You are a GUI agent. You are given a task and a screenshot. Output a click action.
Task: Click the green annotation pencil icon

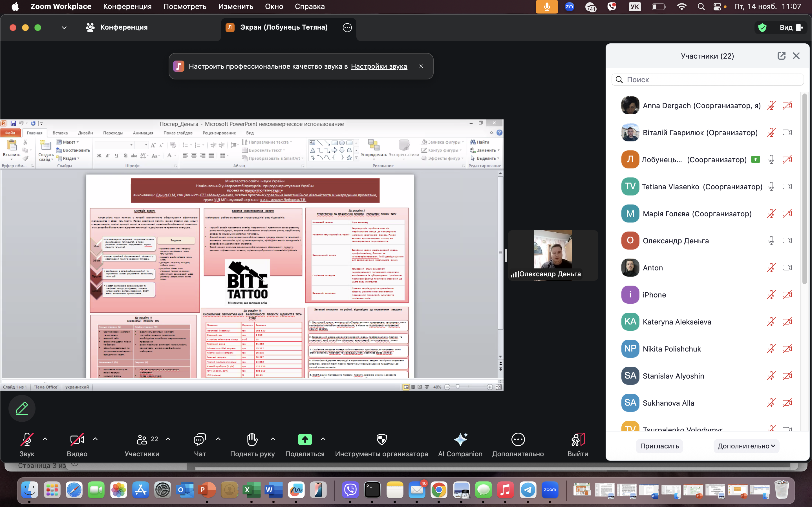pyautogui.click(x=22, y=408)
